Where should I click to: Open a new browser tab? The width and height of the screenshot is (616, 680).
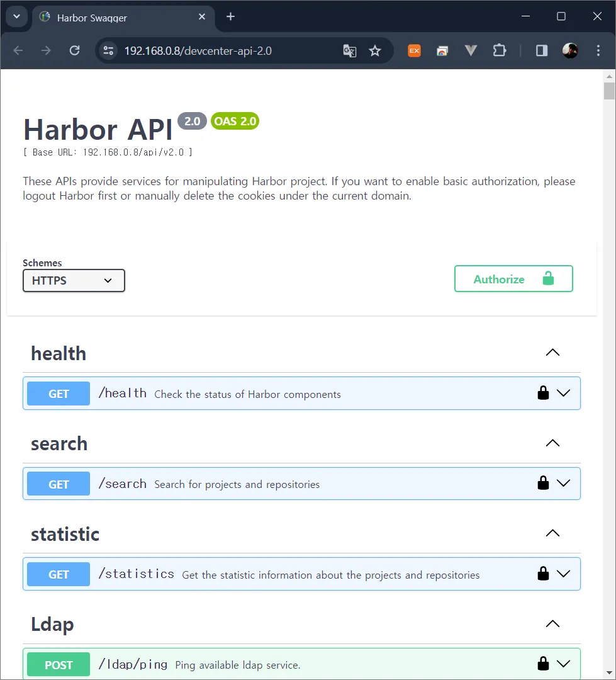point(231,16)
